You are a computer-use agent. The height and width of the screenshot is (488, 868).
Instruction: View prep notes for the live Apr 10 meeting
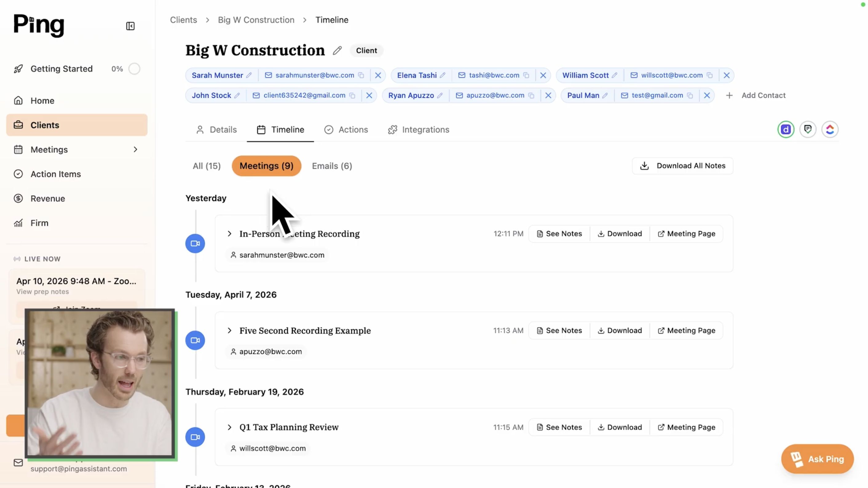coord(42,292)
